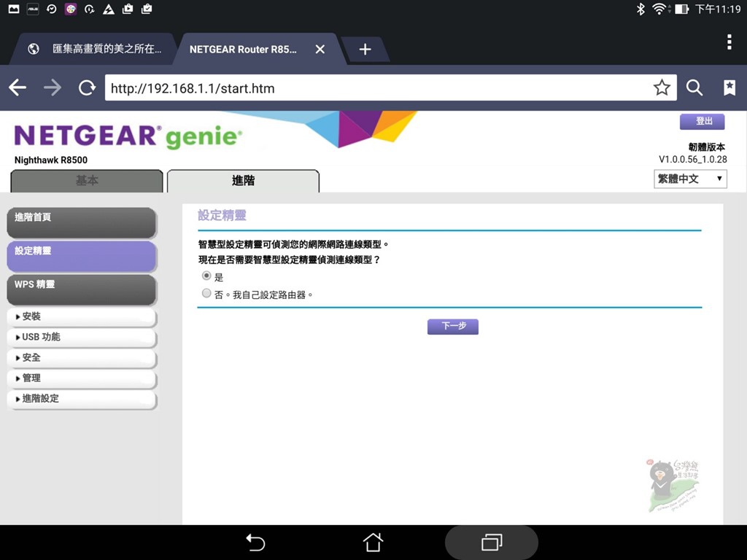Switch to the 匯集高畫質的美之所在 browser tab
747x560 pixels.
pos(93,49)
